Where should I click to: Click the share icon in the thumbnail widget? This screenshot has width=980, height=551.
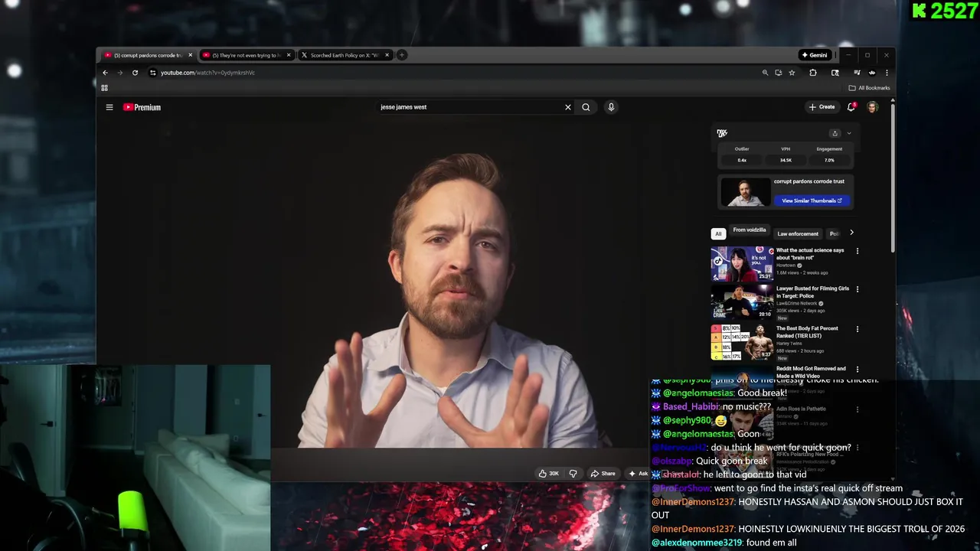(835, 133)
